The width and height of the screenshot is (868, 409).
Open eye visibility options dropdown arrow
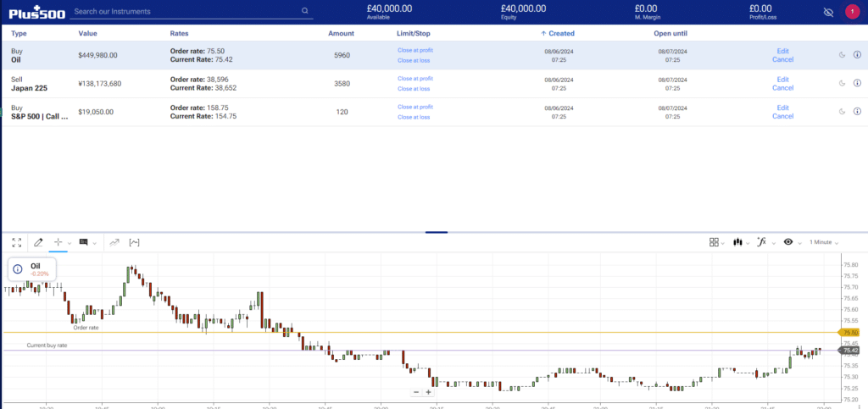coord(799,243)
